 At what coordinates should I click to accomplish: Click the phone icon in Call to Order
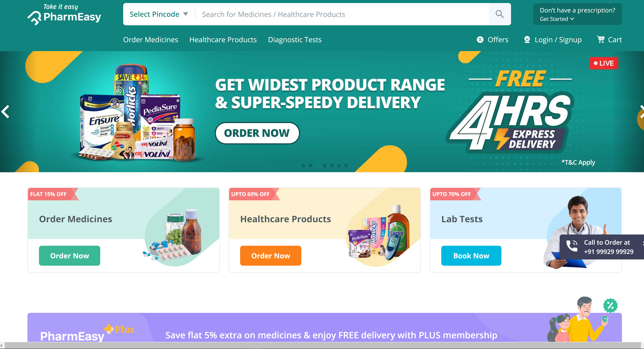tap(572, 246)
